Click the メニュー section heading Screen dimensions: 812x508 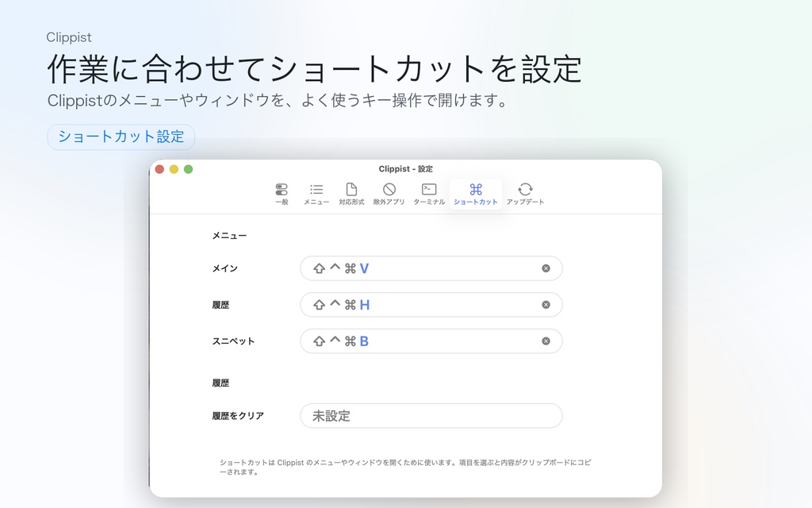(x=229, y=236)
